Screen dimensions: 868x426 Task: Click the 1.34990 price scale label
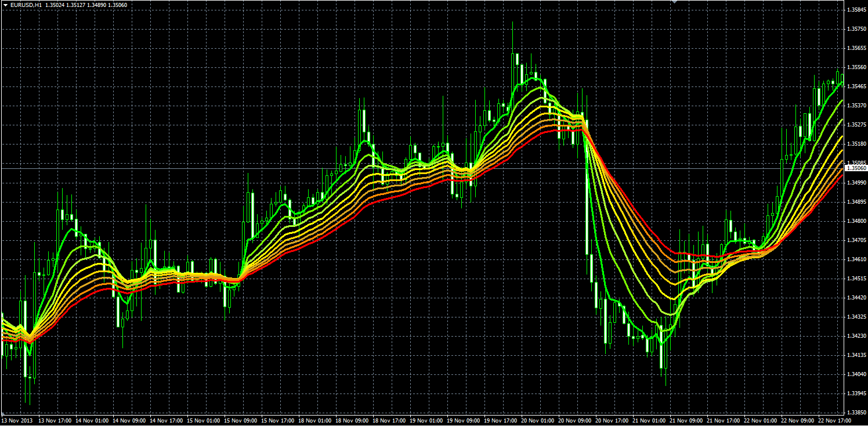(x=856, y=183)
